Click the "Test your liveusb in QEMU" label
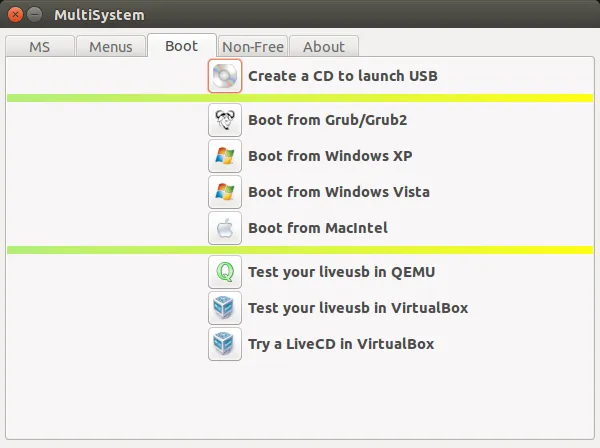This screenshot has width=600, height=448. (x=341, y=272)
